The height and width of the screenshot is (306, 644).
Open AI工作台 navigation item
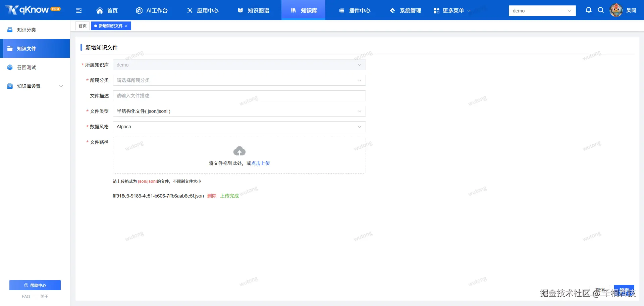[152, 10]
